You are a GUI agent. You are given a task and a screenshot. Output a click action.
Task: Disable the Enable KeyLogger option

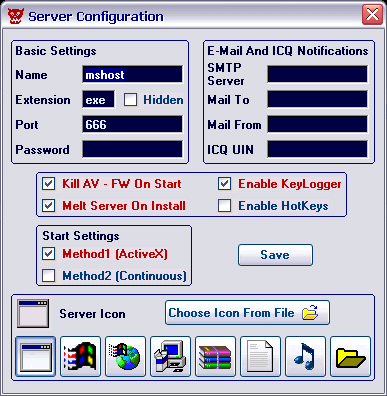click(224, 184)
